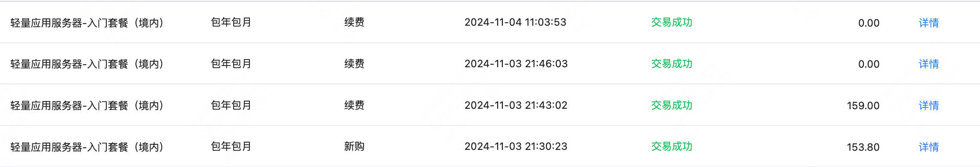Screen dimensions: 980x167
Task: Click 续费 in the 21:43:02 row
Action: point(354,105)
